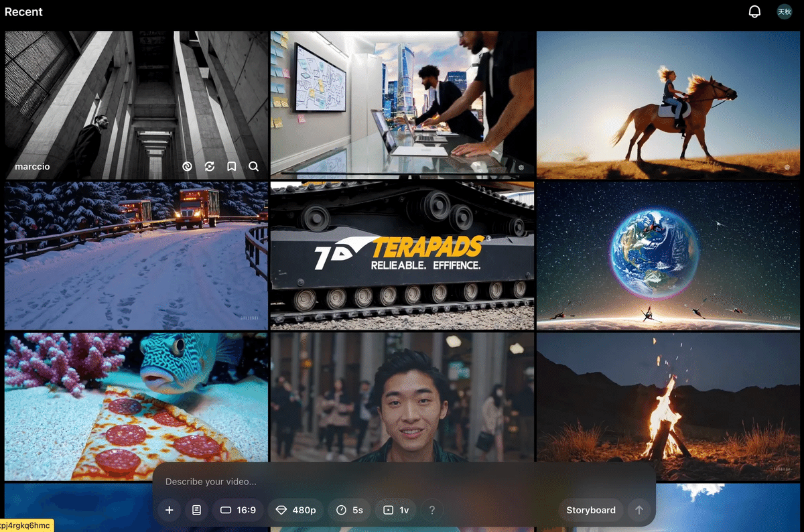Open marccio's profile on concrete video
The width and height of the screenshot is (804, 532).
[32, 166]
